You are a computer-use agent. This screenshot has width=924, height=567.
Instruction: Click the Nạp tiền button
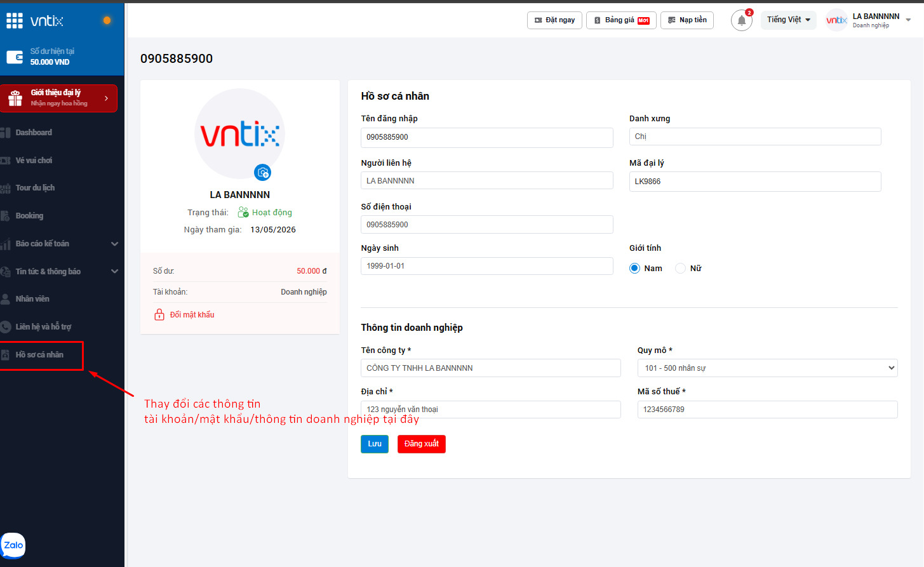coord(687,20)
